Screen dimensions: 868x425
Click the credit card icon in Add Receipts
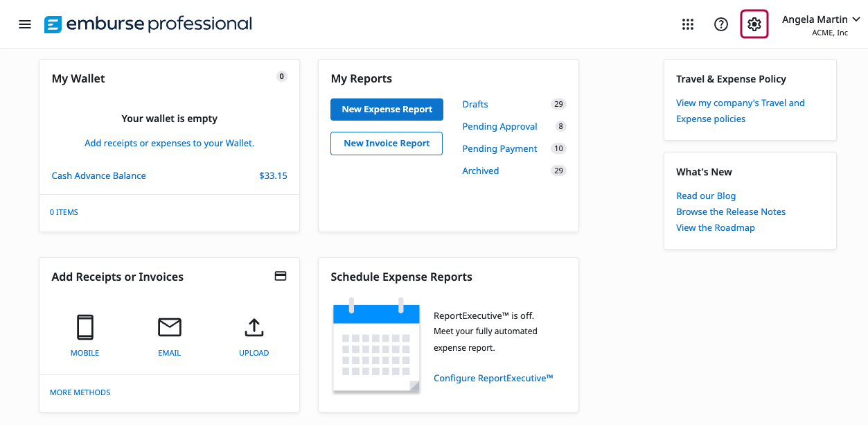coord(281,276)
